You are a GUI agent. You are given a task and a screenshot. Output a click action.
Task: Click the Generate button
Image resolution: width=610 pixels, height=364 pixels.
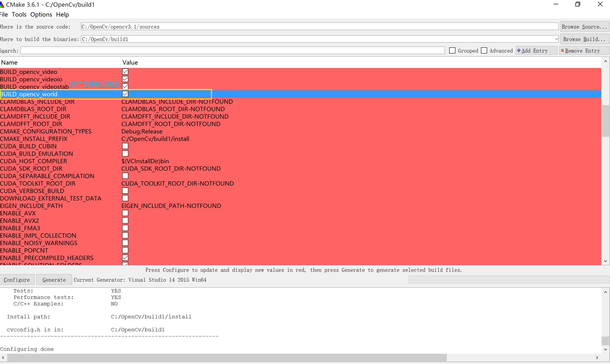(x=53, y=279)
